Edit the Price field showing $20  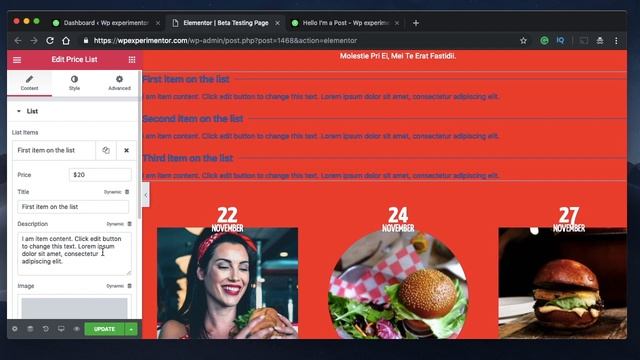(100, 175)
